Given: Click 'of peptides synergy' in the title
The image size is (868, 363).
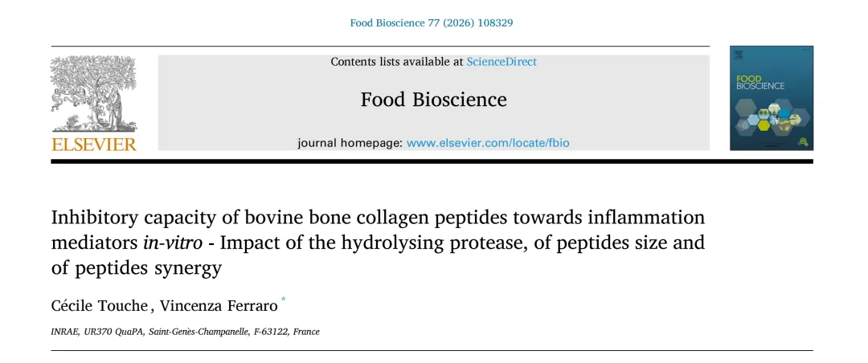Looking at the screenshot, I should (x=136, y=268).
